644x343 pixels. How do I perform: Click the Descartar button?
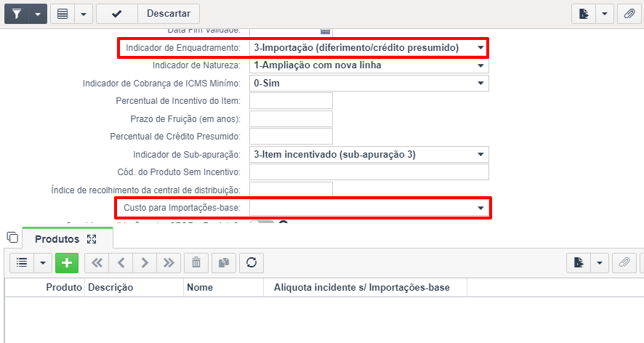click(x=169, y=14)
